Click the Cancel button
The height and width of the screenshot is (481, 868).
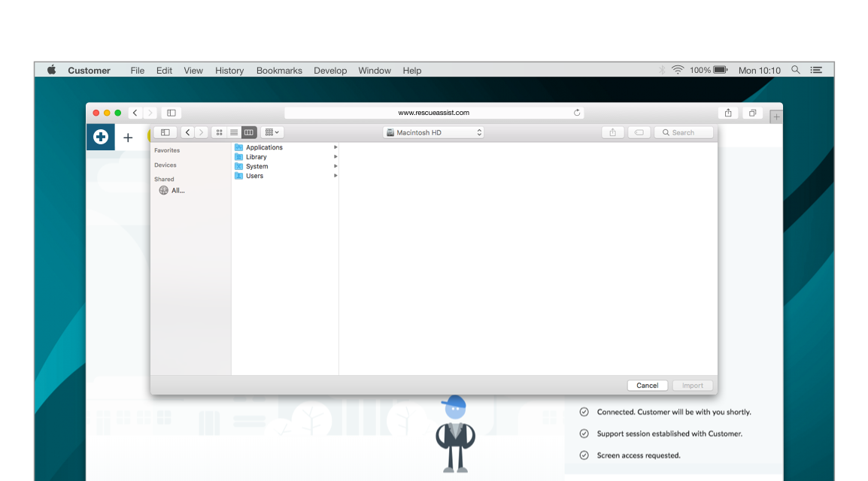tap(647, 386)
